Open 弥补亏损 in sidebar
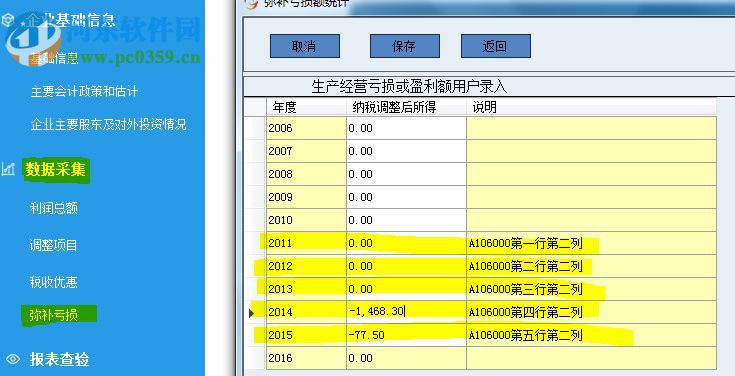 53,315
